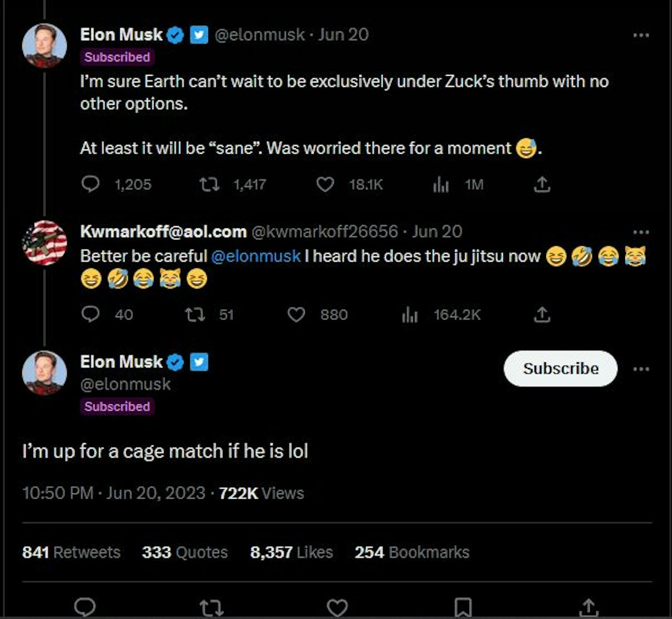Open more options next to Subscribe button

click(x=641, y=369)
